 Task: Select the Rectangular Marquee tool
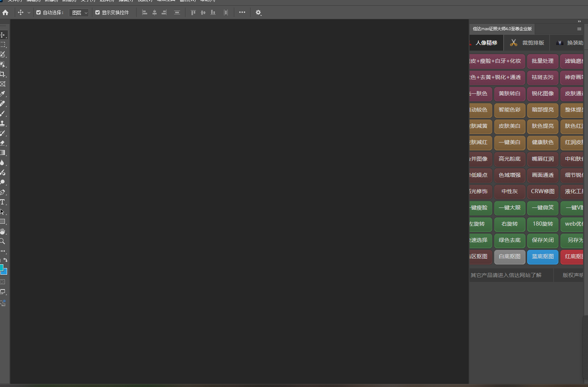pos(3,45)
